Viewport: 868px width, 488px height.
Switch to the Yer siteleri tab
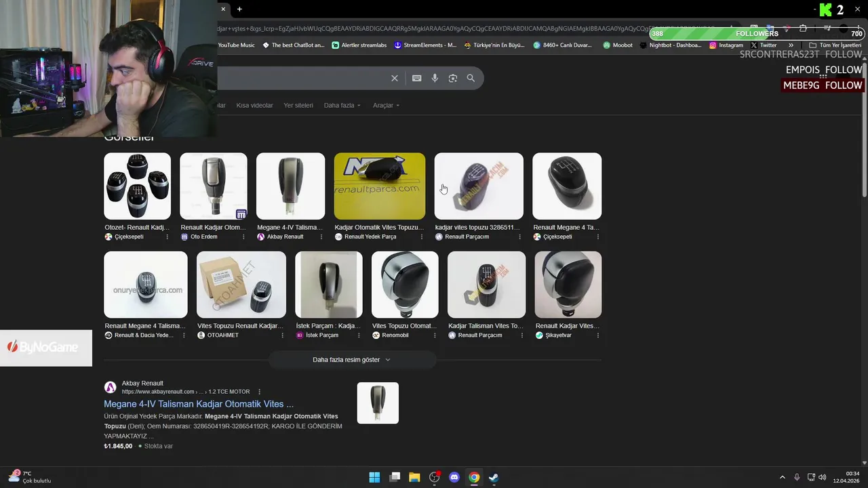(298, 105)
